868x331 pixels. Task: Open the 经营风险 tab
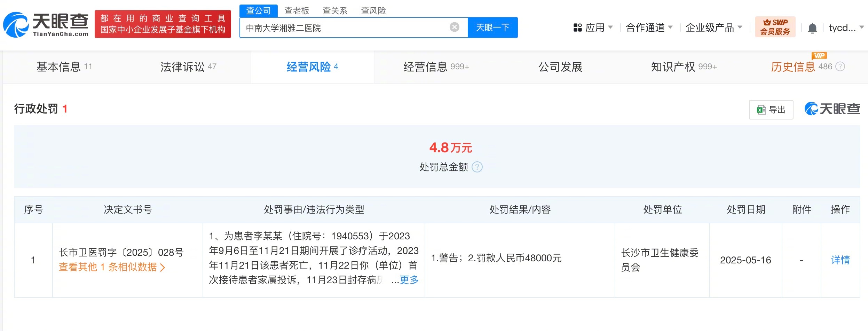[312, 67]
